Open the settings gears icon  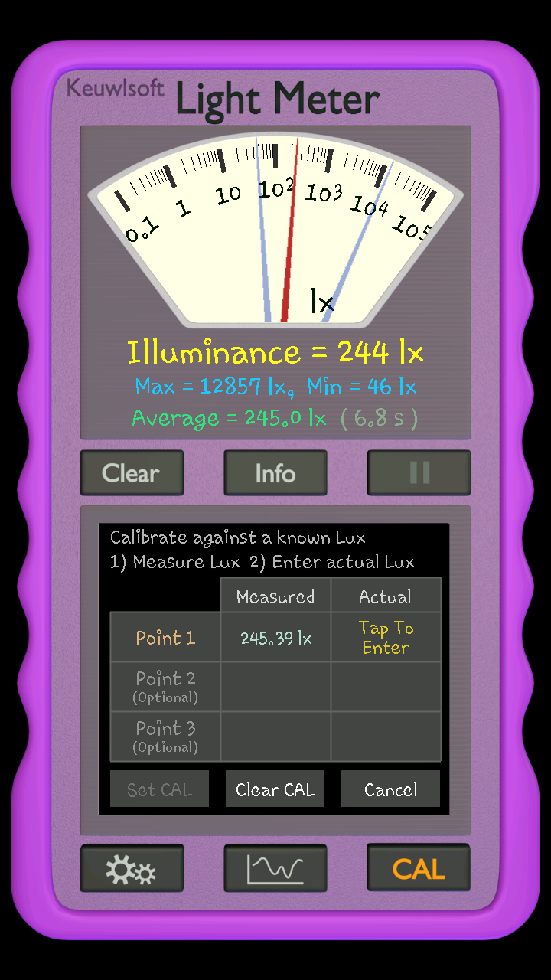click(132, 868)
